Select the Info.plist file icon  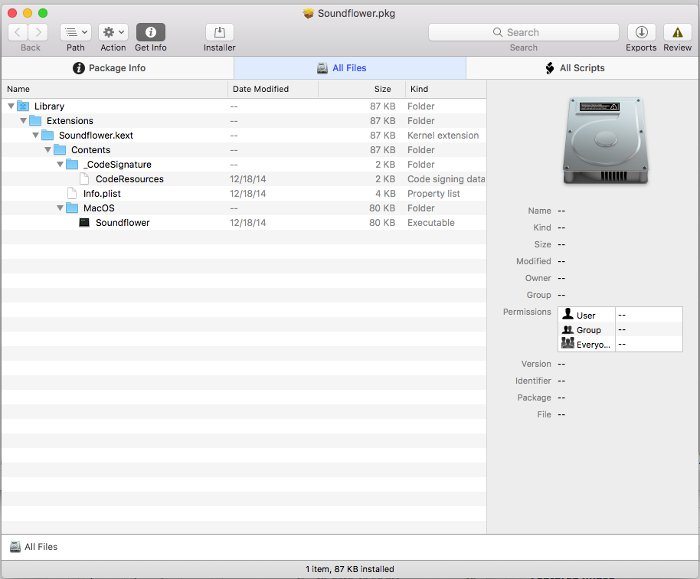pos(72,193)
